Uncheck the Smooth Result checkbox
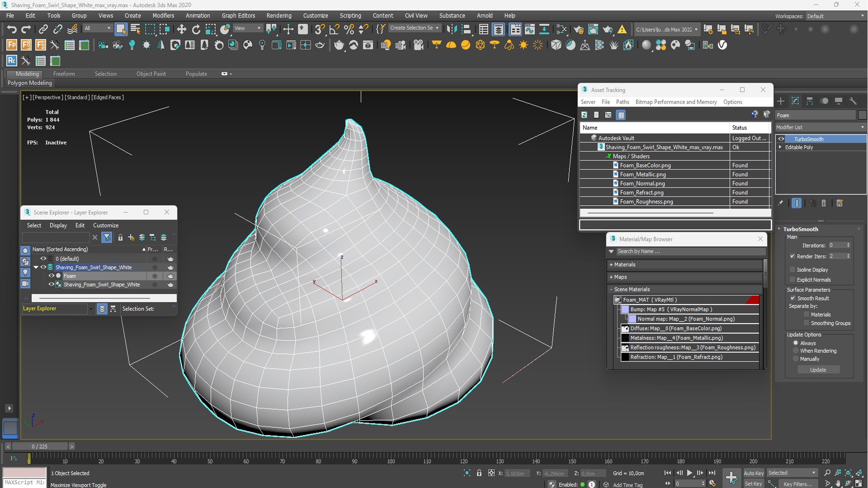 tap(793, 298)
